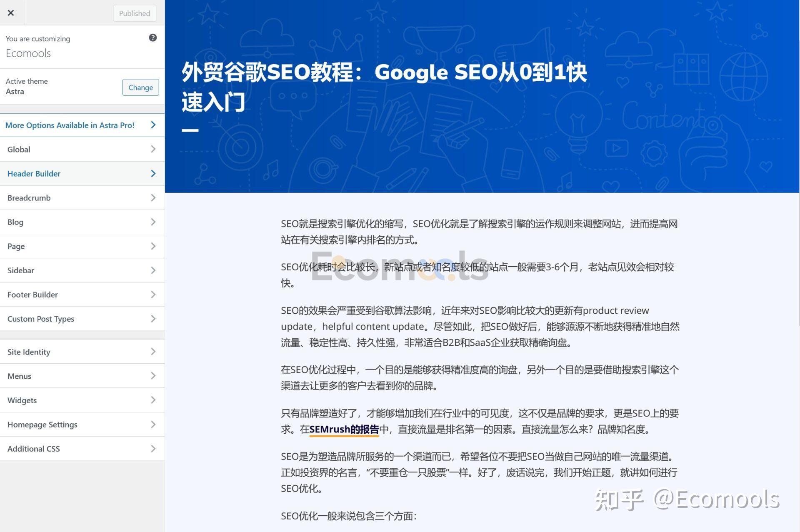This screenshot has width=800, height=532.
Task: Open Sidebar settings via its chevron
Action: click(x=153, y=270)
